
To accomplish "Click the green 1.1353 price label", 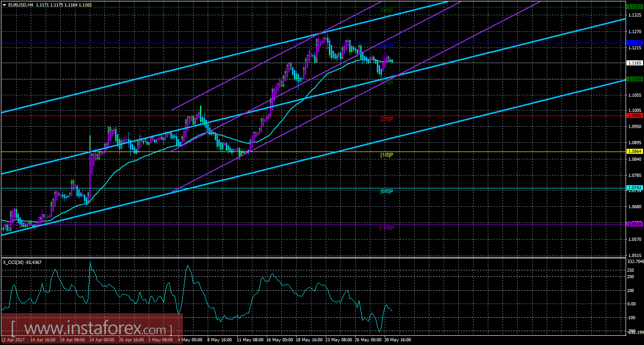I will (634, 7).
